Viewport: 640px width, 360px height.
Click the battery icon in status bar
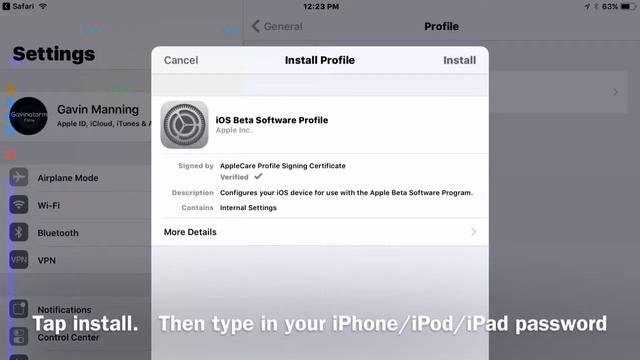click(x=627, y=7)
